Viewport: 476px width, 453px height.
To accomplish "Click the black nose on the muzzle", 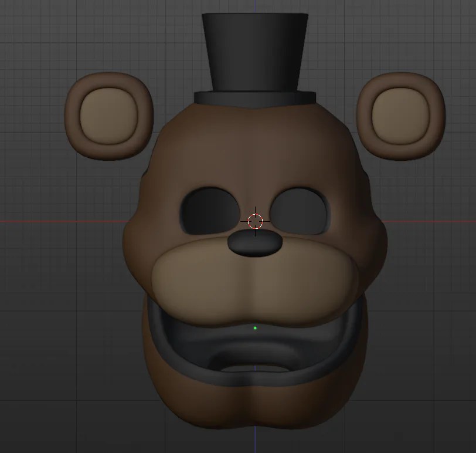I will tap(255, 242).
